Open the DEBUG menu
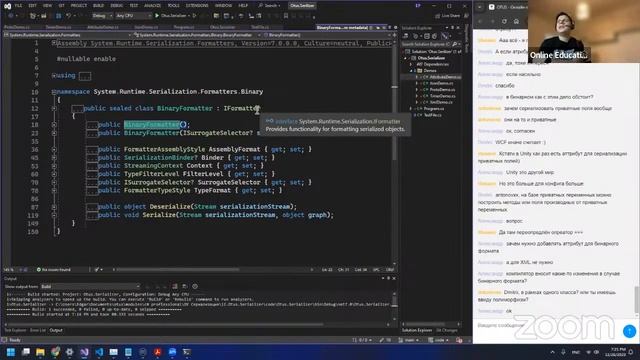The image size is (640, 360). (x=117, y=6)
